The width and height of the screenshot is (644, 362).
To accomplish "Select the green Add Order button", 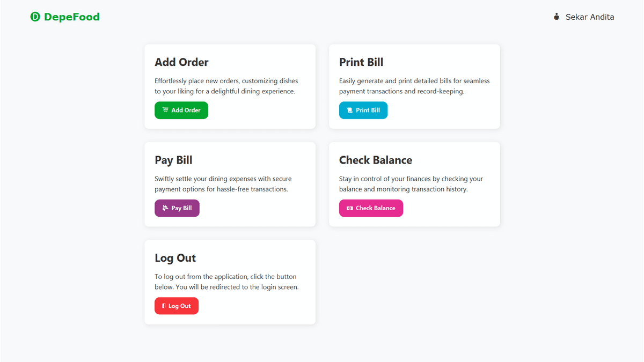I will 181,110.
